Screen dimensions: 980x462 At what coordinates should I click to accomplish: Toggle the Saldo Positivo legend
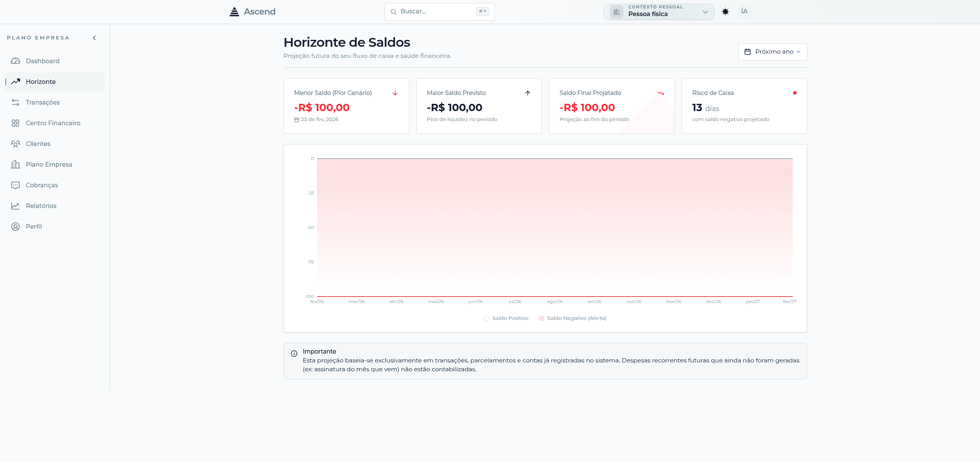tap(506, 318)
